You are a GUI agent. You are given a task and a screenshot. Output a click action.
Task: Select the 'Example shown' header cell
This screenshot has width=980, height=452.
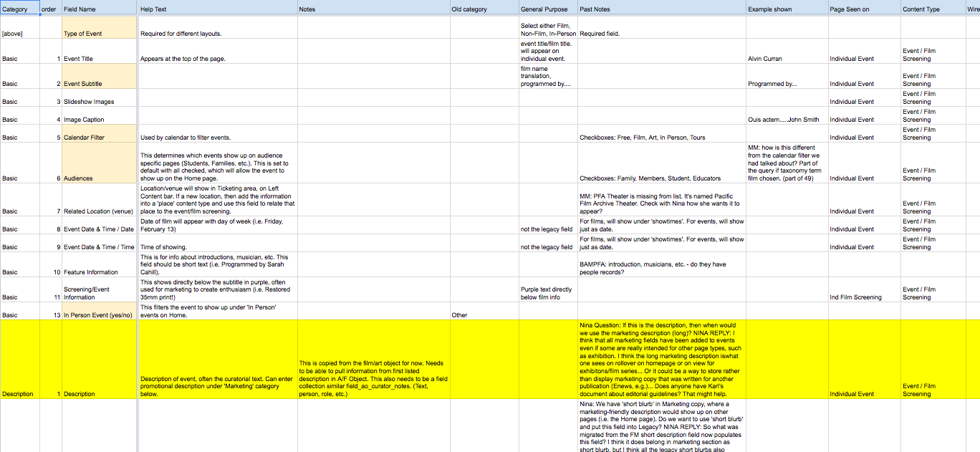[787, 9]
